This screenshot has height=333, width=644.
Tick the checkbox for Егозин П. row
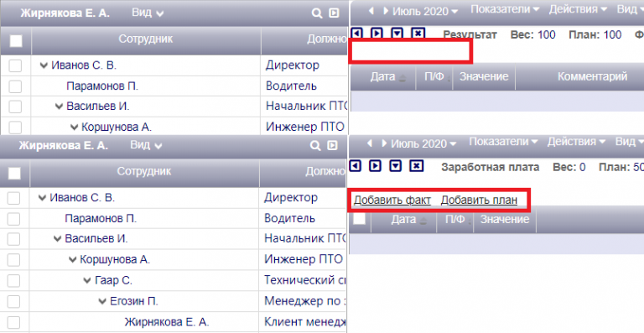click(13, 301)
